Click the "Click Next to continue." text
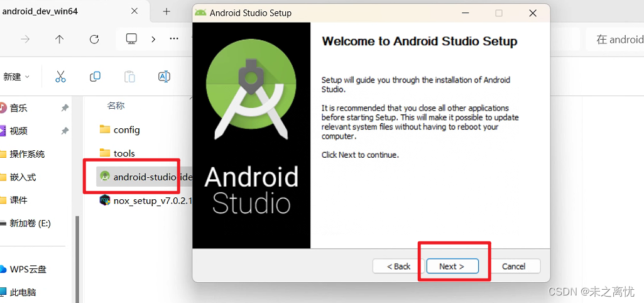The width and height of the screenshot is (644, 303). point(360,155)
